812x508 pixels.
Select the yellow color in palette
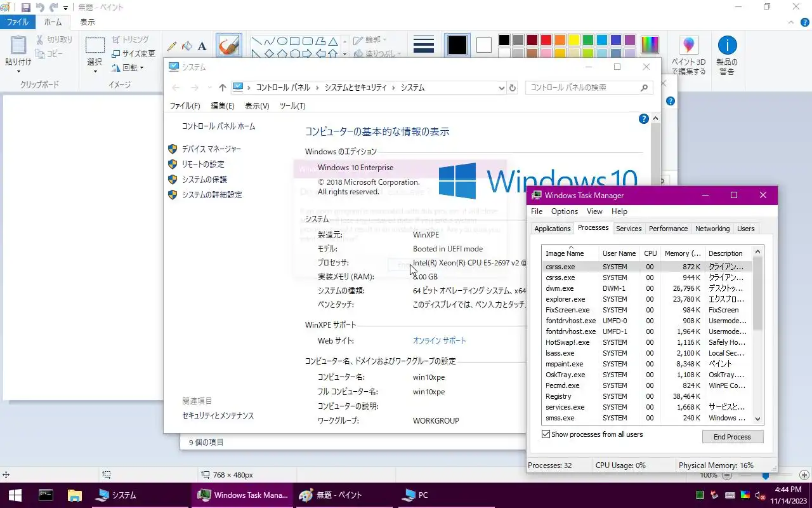coord(573,40)
